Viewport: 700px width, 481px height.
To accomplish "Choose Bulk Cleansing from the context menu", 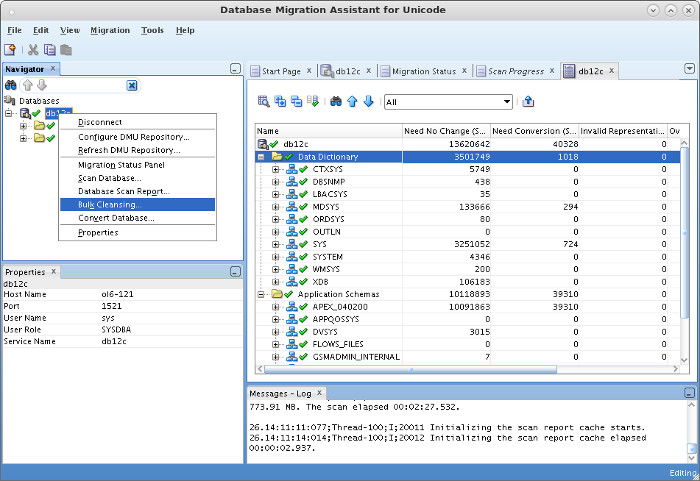I will (x=110, y=205).
